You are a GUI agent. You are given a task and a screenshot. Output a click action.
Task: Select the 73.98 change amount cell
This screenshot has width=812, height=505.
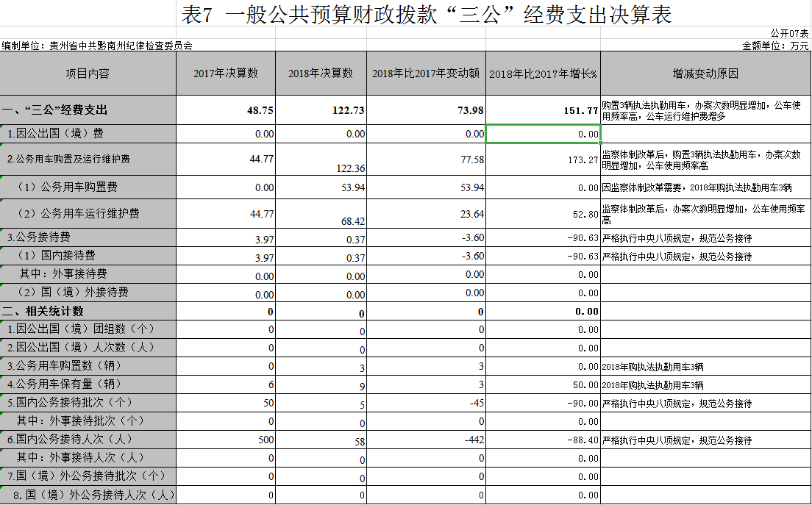(x=426, y=110)
